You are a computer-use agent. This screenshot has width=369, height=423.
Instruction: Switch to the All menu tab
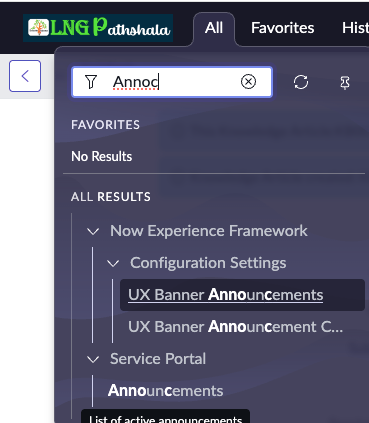coord(214,28)
